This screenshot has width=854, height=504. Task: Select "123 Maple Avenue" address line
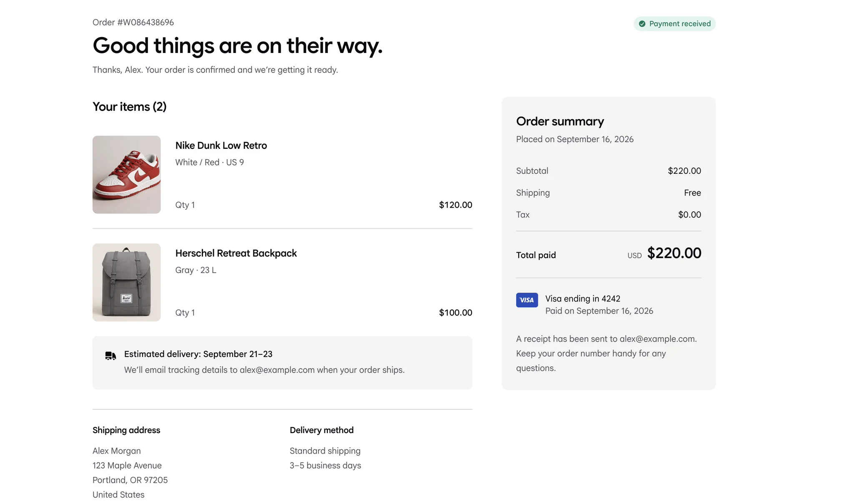(x=127, y=466)
